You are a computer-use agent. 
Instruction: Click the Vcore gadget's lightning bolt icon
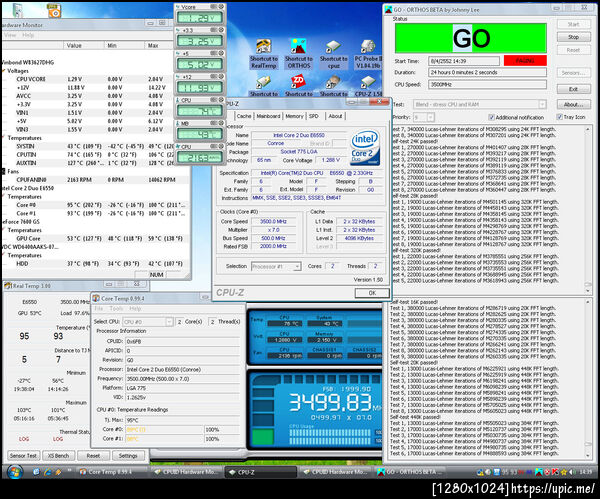point(178,7)
